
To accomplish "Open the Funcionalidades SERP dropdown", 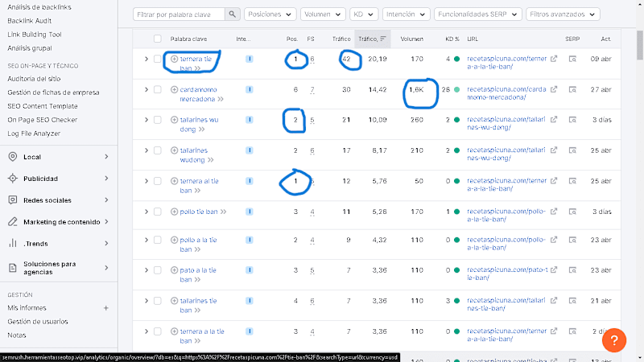I will click(x=477, y=14).
